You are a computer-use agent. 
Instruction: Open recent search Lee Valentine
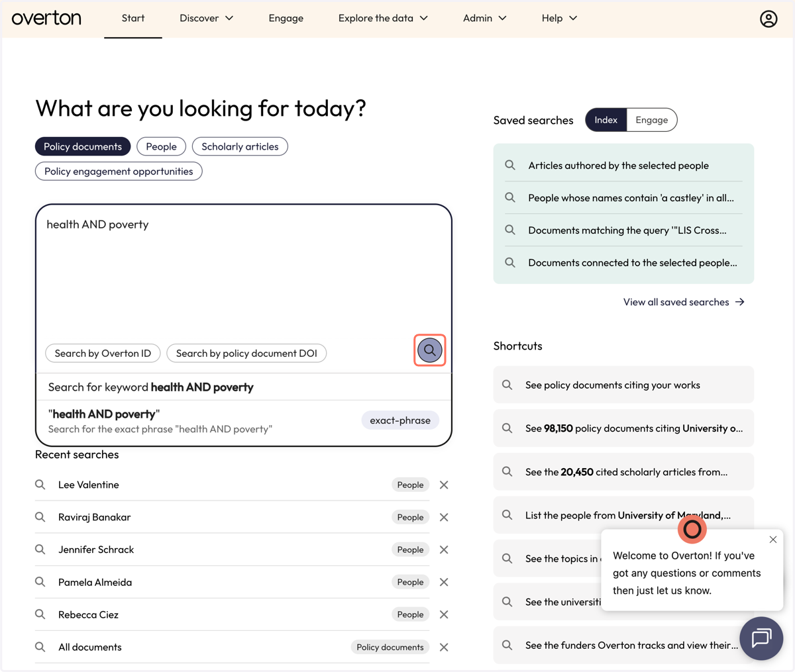coord(89,485)
